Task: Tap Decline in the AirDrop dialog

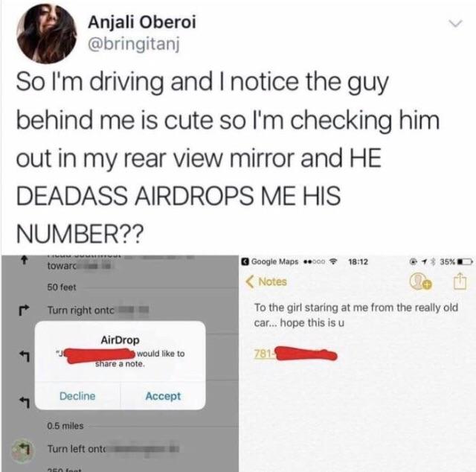Action: (x=77, y=396)
